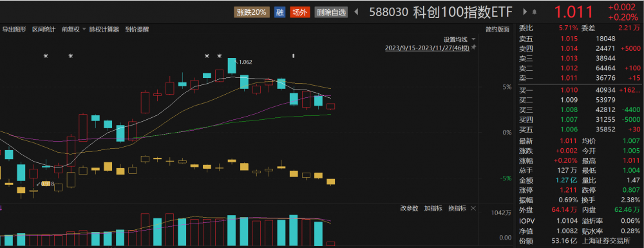The image size is (644, 248).
Task: Click the 1042万 volume axis label
Action: click(x=501, y=213)
